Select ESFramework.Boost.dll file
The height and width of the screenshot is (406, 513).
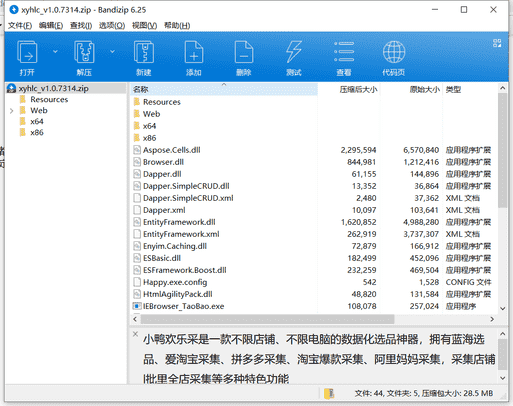click(x=185, y=270)
